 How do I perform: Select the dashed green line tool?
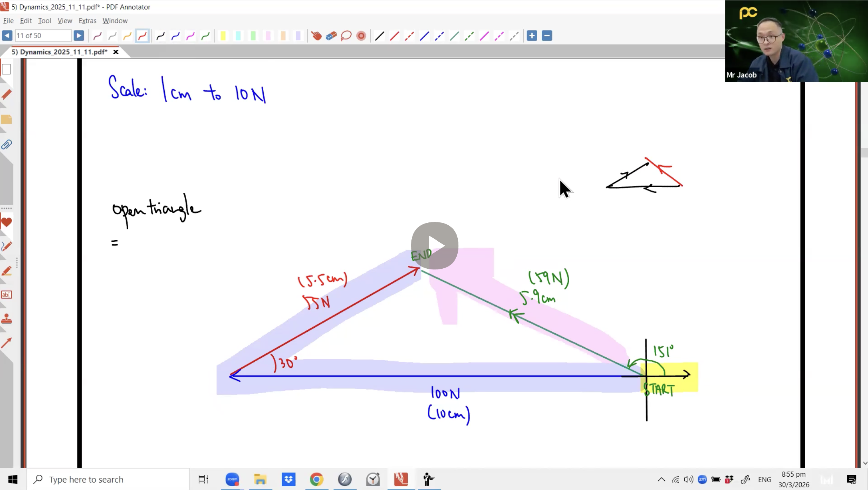469,36
